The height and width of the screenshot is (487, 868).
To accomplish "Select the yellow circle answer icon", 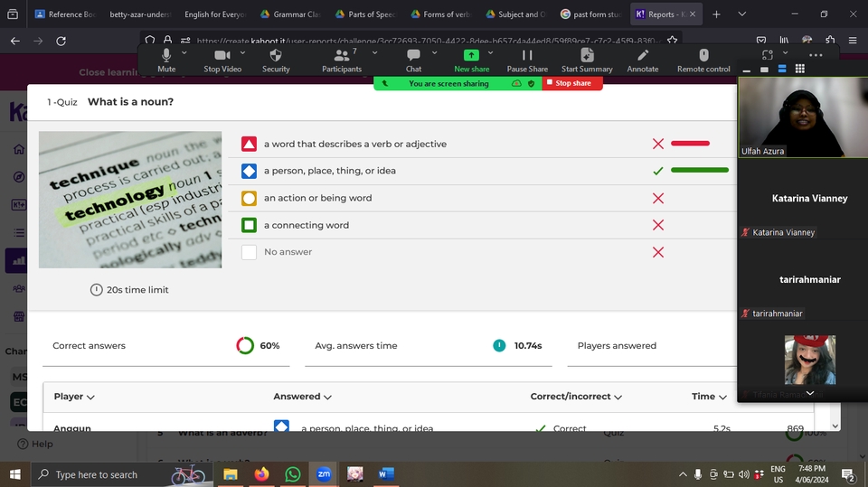I will (x=250, y=198).
